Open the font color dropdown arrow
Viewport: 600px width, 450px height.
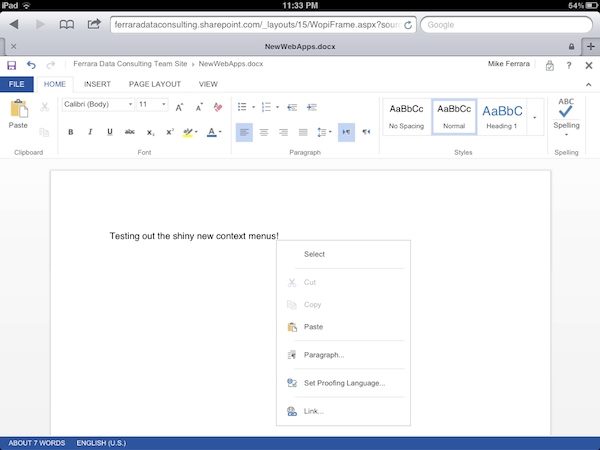tap(220, 132)
